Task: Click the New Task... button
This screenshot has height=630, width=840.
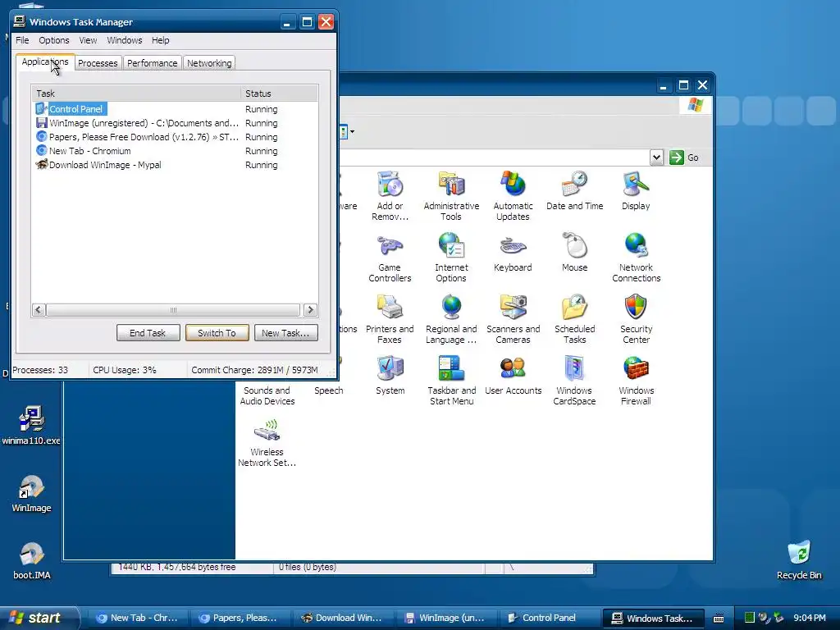Action: pyautogui.click(x=285, y=333)
